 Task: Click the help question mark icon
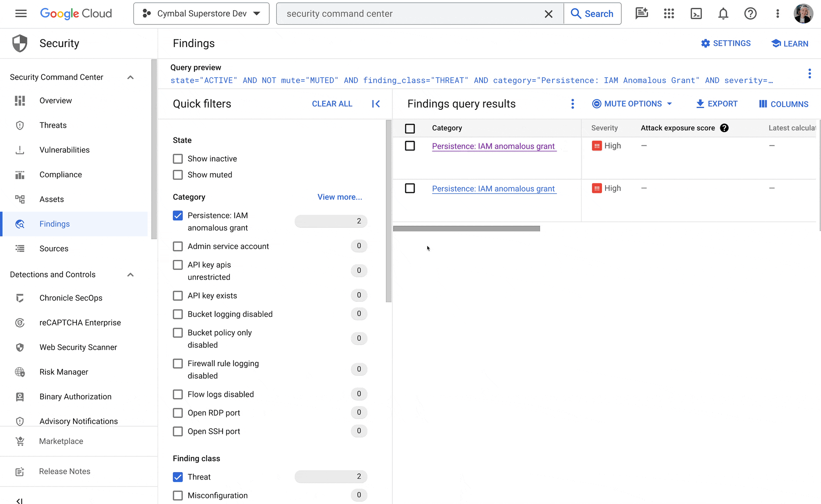click(x=750, y=14)
